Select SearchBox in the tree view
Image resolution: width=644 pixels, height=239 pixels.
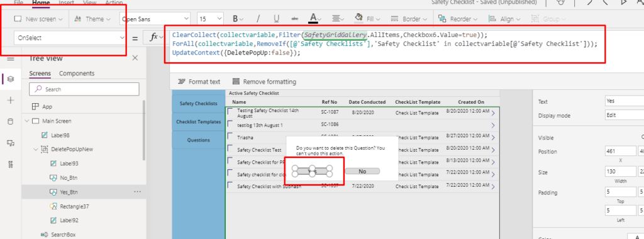[58, 235]
